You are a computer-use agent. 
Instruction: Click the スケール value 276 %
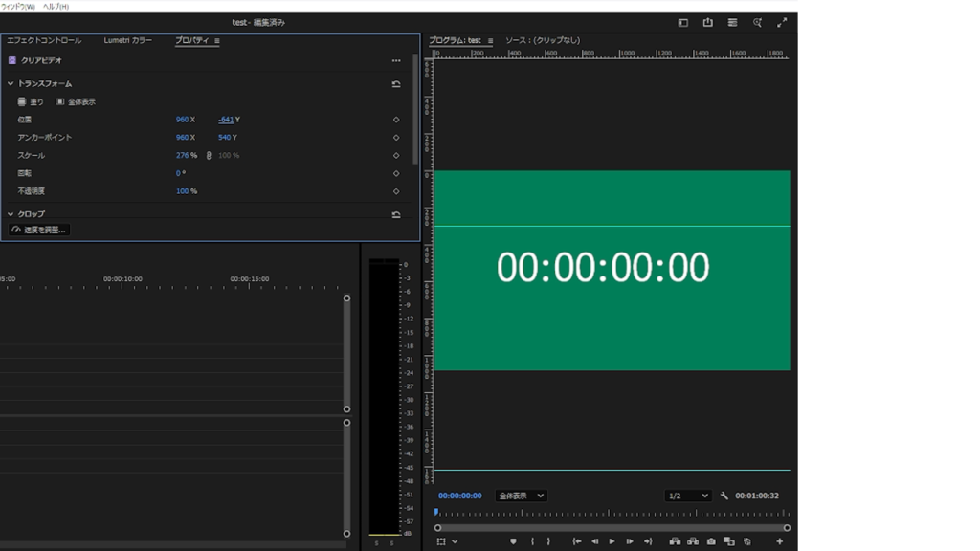coord(187,156)
